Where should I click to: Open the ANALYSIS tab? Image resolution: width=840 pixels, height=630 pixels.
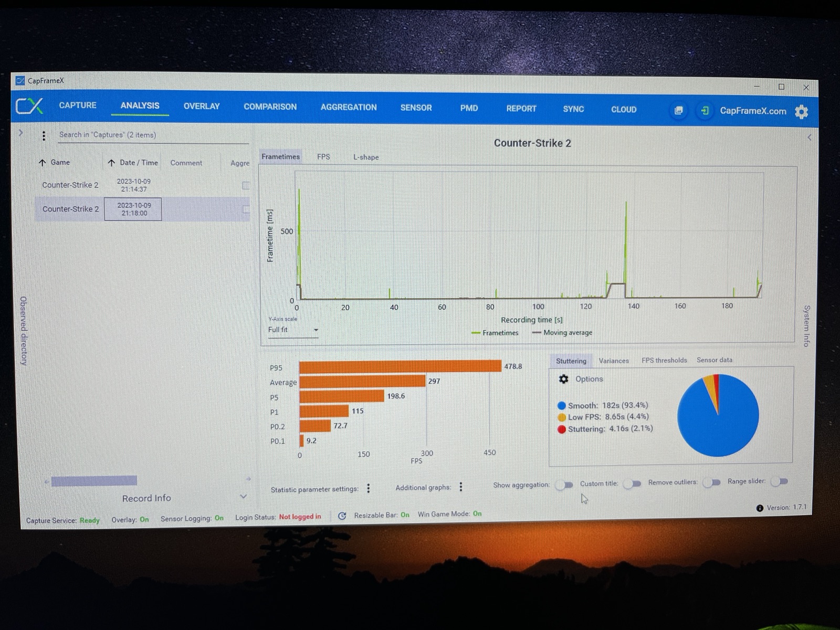tap(140, 106)
